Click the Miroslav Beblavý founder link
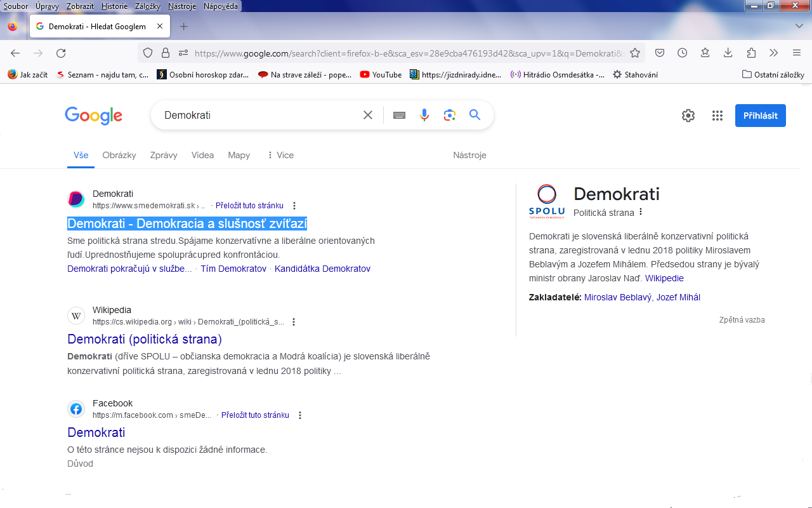812x508 pixels. coord(617,297)
